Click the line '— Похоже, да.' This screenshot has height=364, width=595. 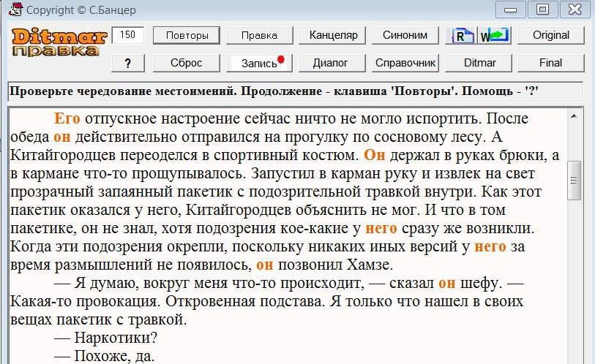pos(104,356)
